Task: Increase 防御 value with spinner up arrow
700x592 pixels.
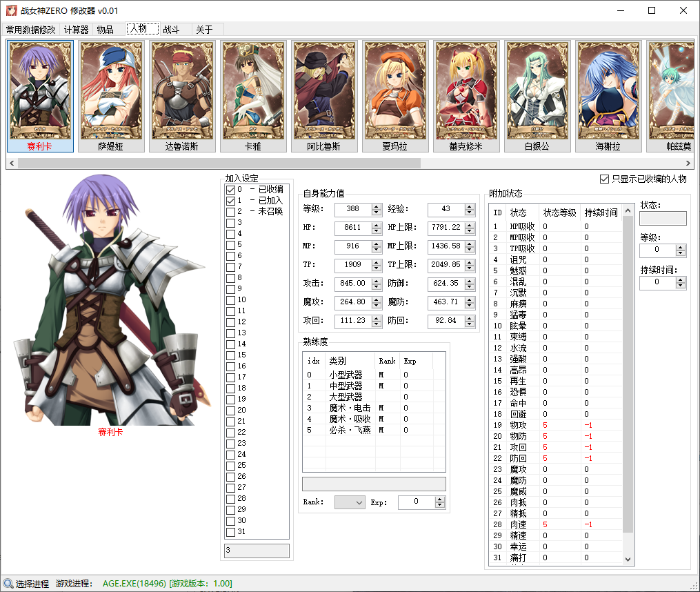Action: (x=470, y=281)
